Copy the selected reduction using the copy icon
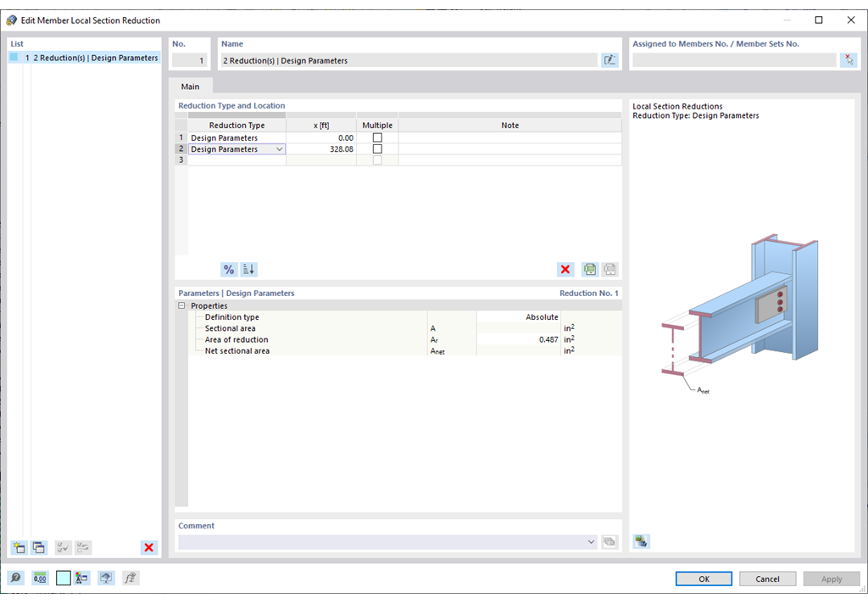The height and width of the screenshot is (604, 868). coord(38,547)
